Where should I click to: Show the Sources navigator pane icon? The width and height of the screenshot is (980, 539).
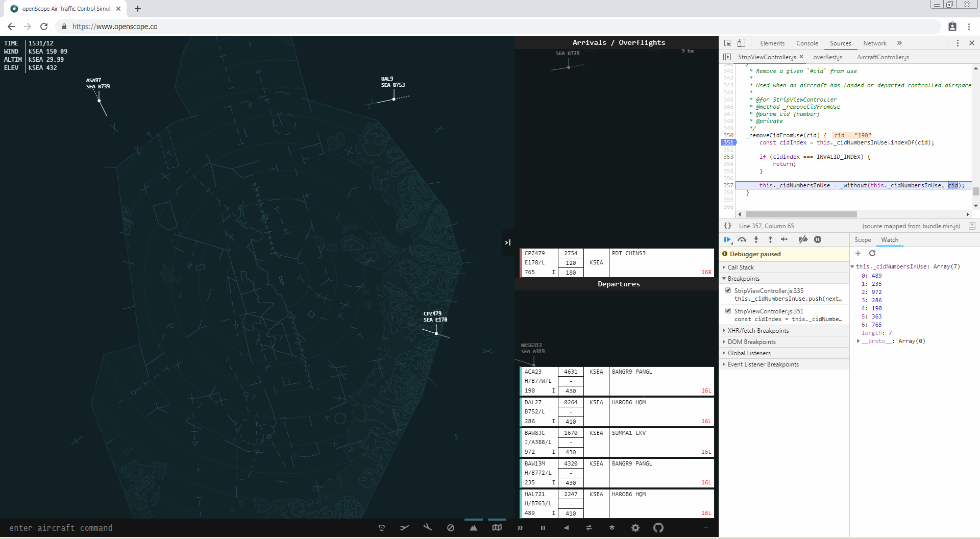pos(727,57)
